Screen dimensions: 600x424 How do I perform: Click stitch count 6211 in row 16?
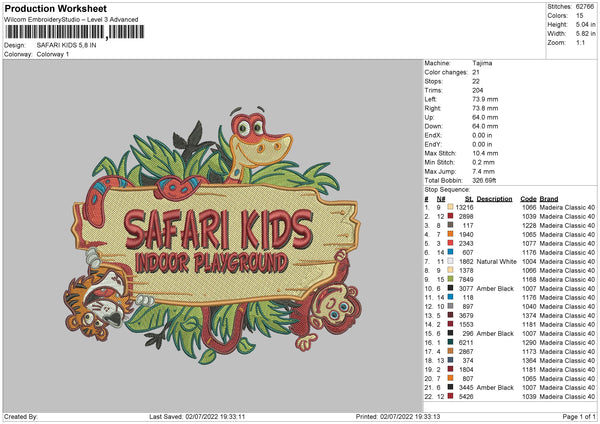[x=466, y=342]
